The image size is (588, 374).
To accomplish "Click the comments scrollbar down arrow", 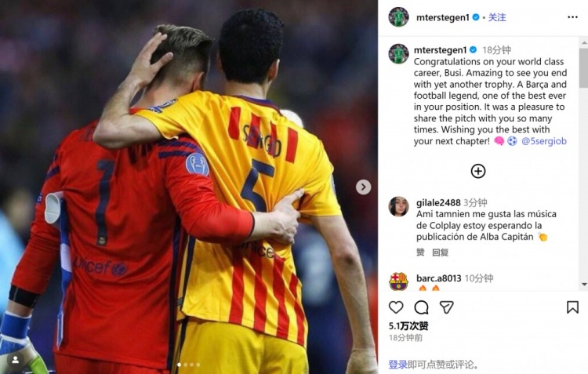I will (584, 285).
